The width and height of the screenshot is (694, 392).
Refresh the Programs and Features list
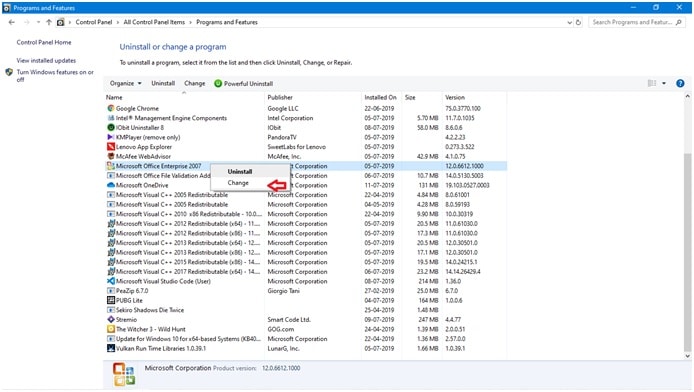(x=578, y=22)
